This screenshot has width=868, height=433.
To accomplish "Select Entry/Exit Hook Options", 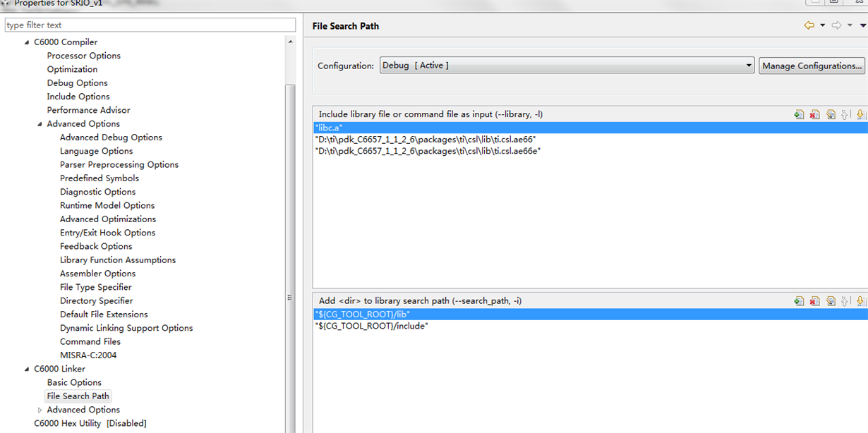I will click(107, 233).
